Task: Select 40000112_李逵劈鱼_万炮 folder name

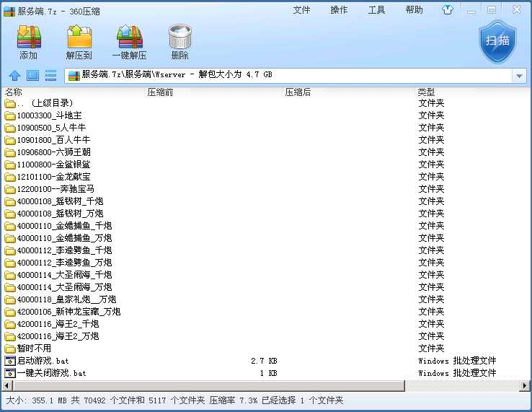Action: click(x=64, y=263)
